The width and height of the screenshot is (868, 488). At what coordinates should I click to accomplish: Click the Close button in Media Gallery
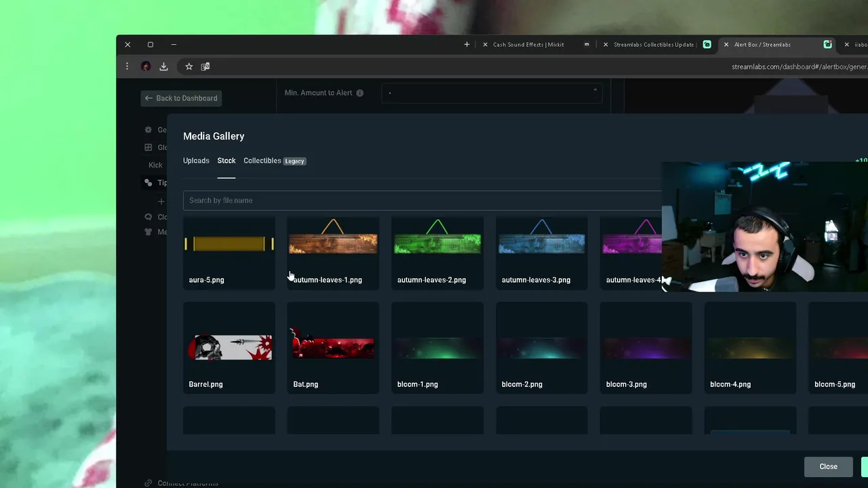pyautogui.click(x=828, y=466)
